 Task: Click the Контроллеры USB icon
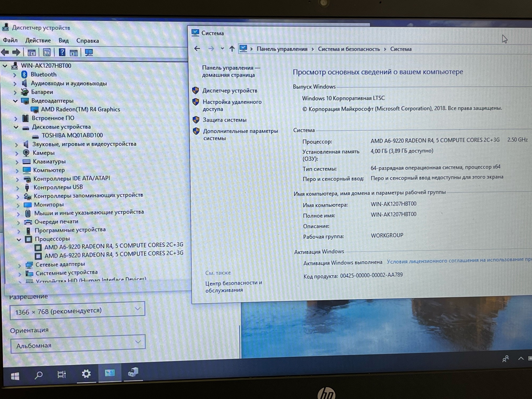click(x=27, y=187)
